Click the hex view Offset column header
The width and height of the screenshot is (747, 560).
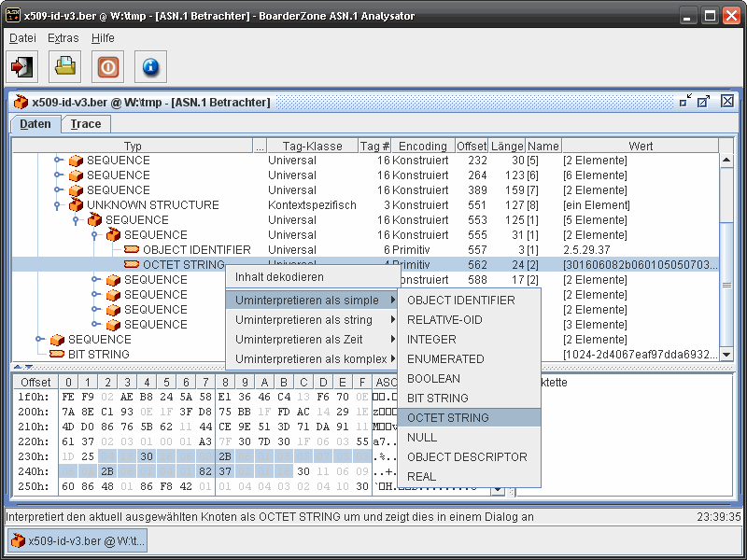[35, 382]
